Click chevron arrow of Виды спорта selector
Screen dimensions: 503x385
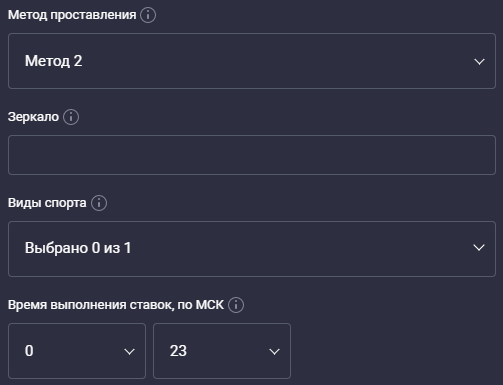pyautogui.click(x=479, y=248)
